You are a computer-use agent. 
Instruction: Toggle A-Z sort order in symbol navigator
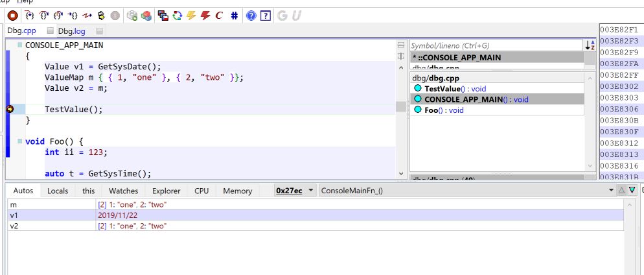pos(590,45)
